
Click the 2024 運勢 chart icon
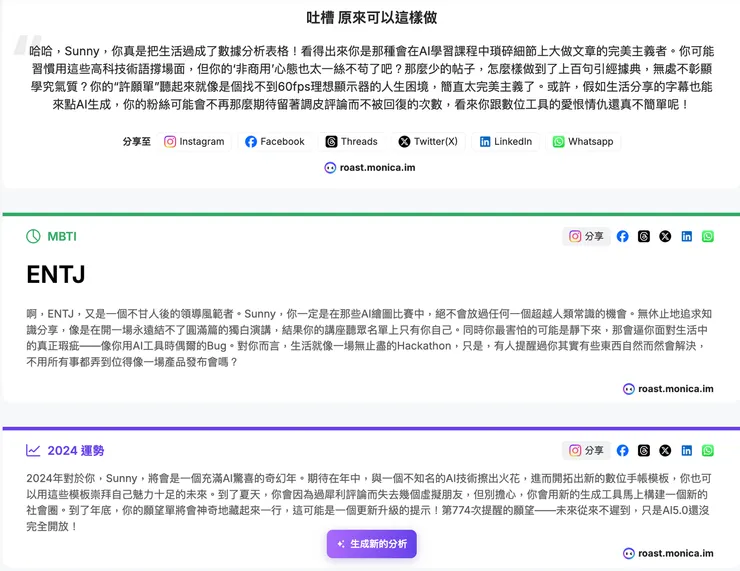coord(33,450)
